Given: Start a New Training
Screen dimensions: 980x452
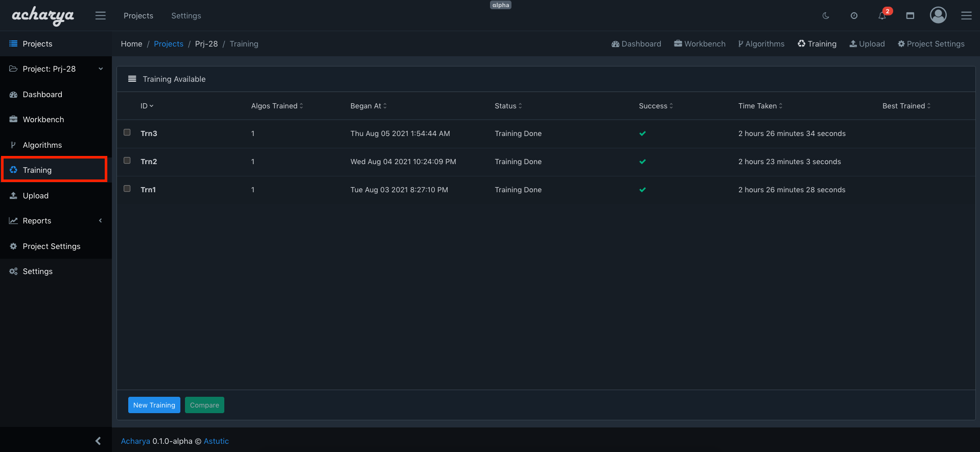Looking at the screenshot, I should [x=154, y=405].
